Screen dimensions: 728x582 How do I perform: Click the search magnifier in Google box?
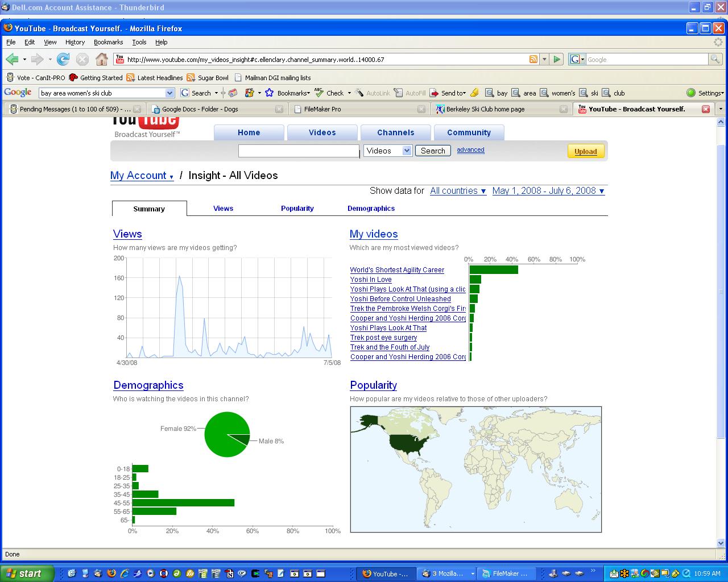pos(715,59)
